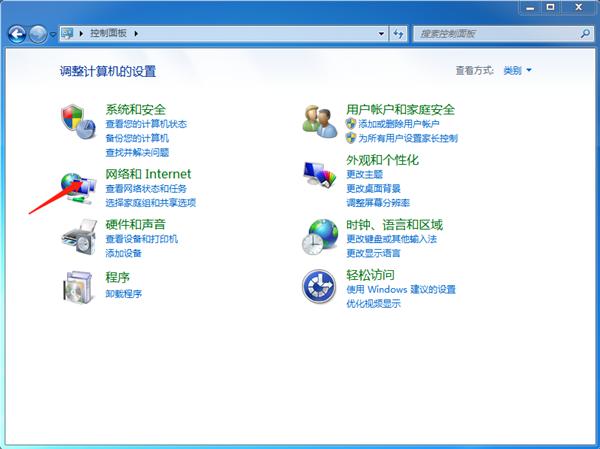Image resolution: width=600 pixels, height=449 pixels.
Task: Open 选择家庭组和共享选项 link
Action: click(x=151, y=202)
